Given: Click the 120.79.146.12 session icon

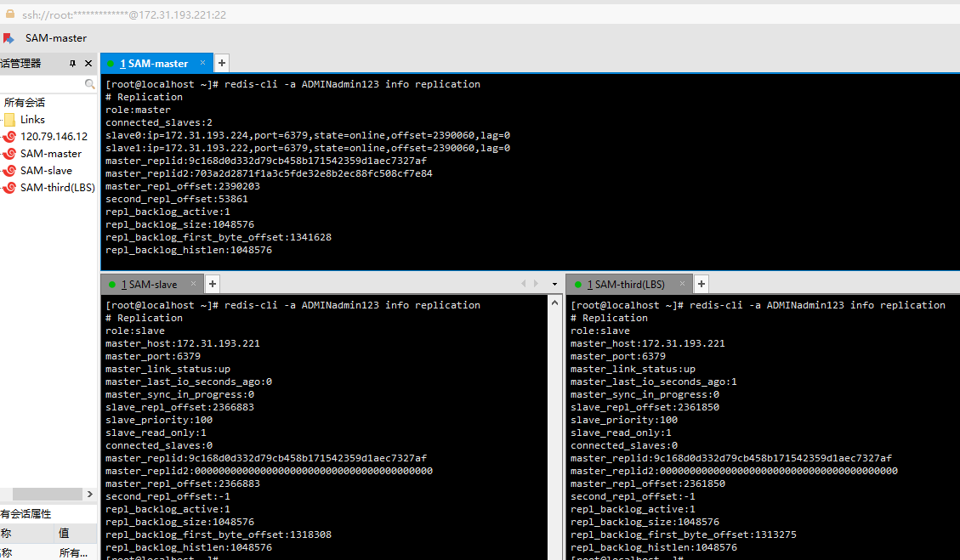Looking at the screenshot, I should pos(10,137).
